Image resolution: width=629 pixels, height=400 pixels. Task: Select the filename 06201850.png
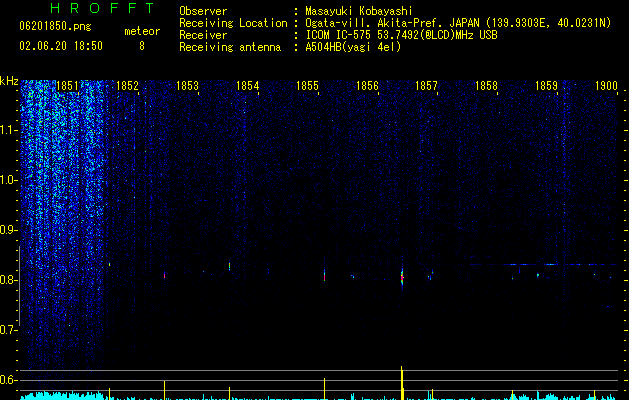click(55, 26)
